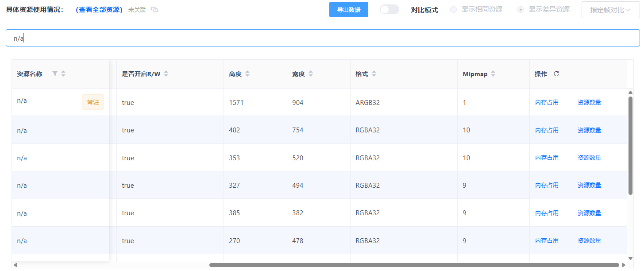This screenshot has height=271, width=644.
Task: Click 内存占用 in the height 482 row
Action: point(547,130)
